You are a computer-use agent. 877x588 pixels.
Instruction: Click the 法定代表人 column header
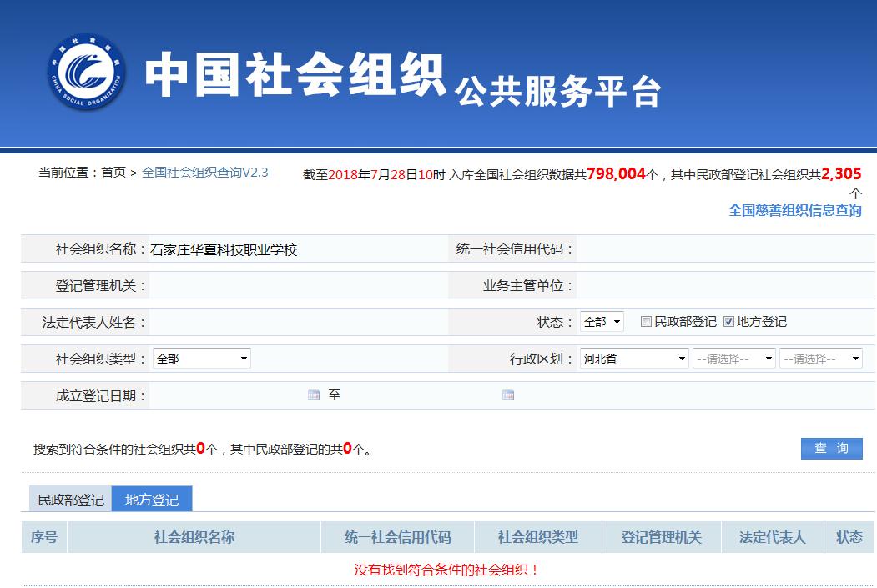[773, 537]
